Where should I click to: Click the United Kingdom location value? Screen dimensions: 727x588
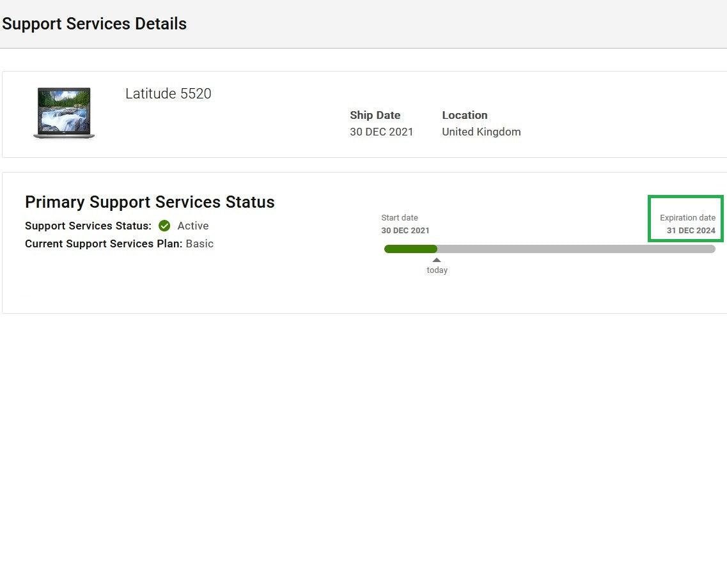481,132
